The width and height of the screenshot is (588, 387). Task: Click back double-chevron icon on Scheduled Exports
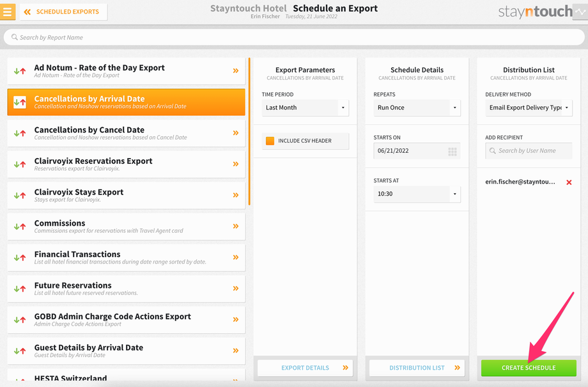(27, 12)
